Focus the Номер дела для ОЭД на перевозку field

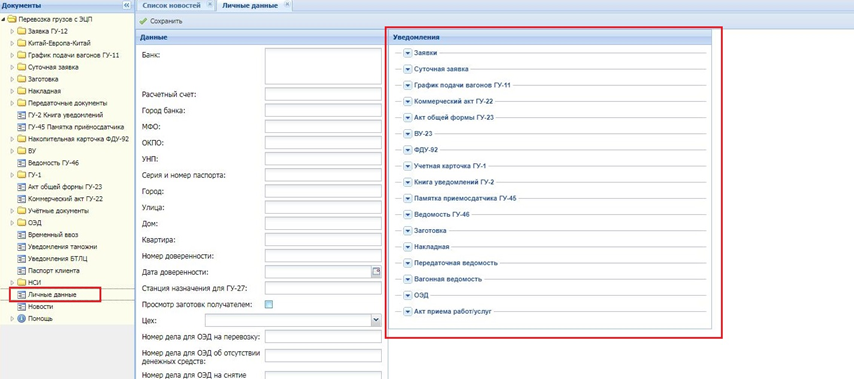(x=324, y=337)
